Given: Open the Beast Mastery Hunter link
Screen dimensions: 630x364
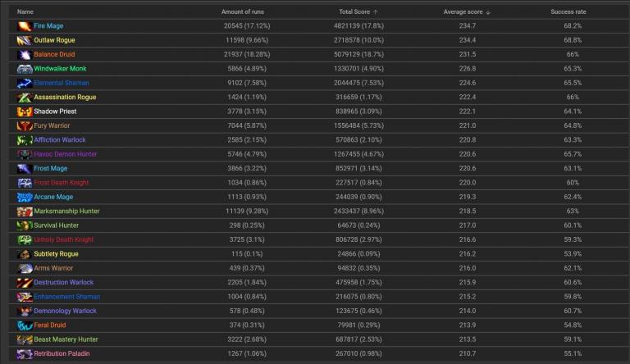Looking at the screenshot, I should 66,339.
